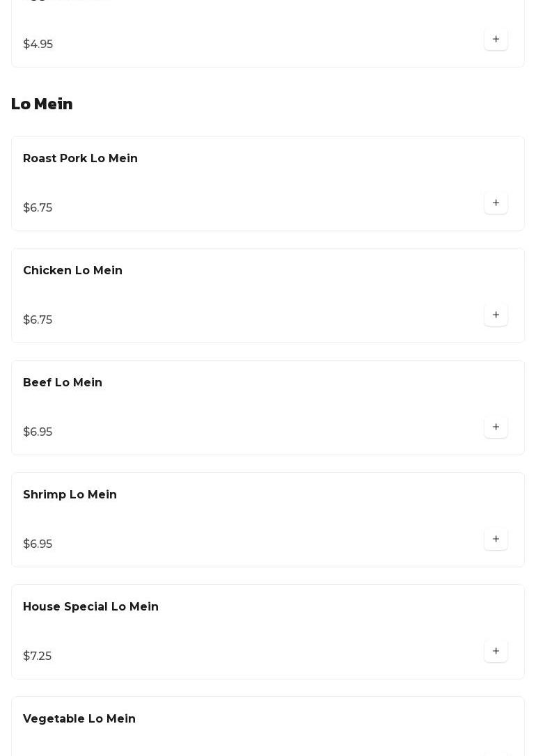The height and width of the screenshot is (756, 536).
Task: Open the Beef Lo Mein item
Action: pos(63,383)
